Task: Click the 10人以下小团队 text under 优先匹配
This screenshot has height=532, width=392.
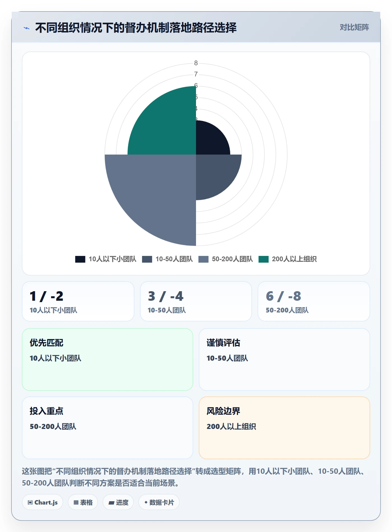Action: pos(55,358)
